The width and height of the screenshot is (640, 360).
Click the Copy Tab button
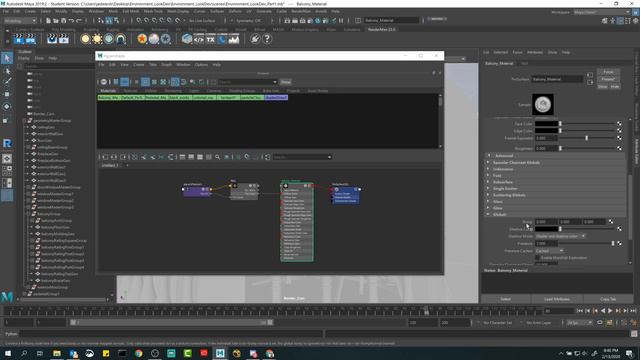[x=608, y=299]
